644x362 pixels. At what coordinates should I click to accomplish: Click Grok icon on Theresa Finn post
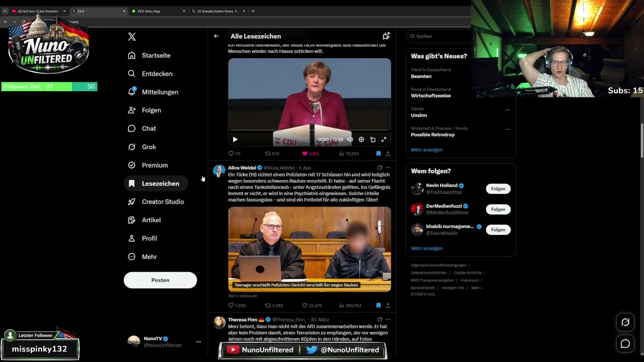point(379,319)
